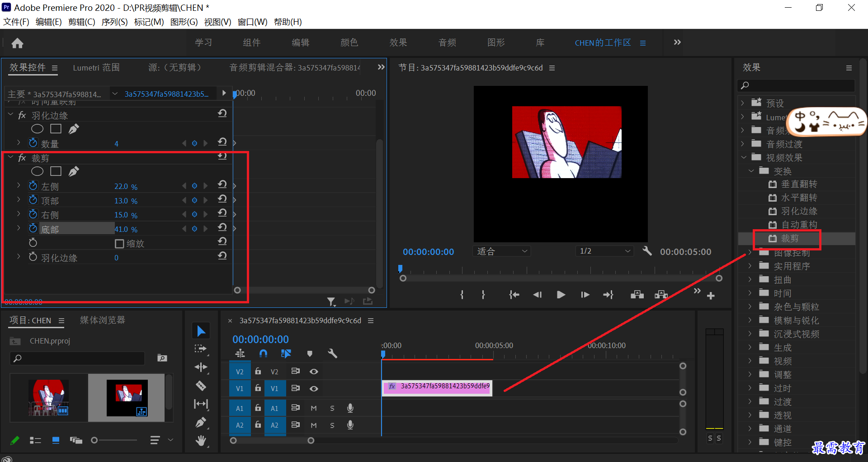Toggle V2 track output eye
The image size is (868, 462).
coord(314,372)
